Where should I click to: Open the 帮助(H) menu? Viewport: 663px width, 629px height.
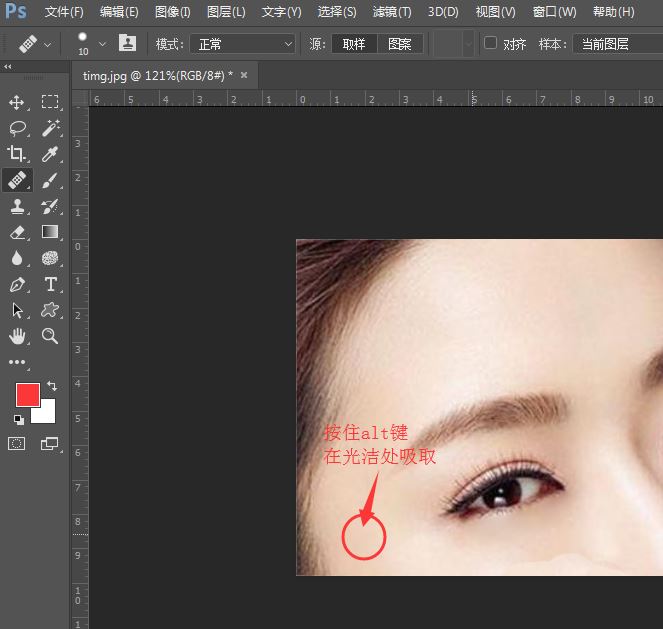point(614,12)
